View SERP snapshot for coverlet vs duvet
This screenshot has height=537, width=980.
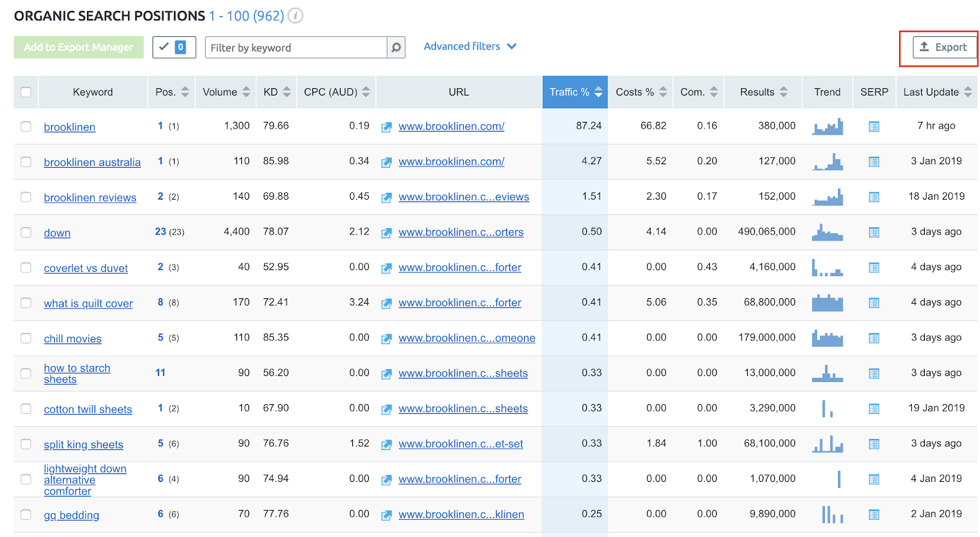click(874, 268)
